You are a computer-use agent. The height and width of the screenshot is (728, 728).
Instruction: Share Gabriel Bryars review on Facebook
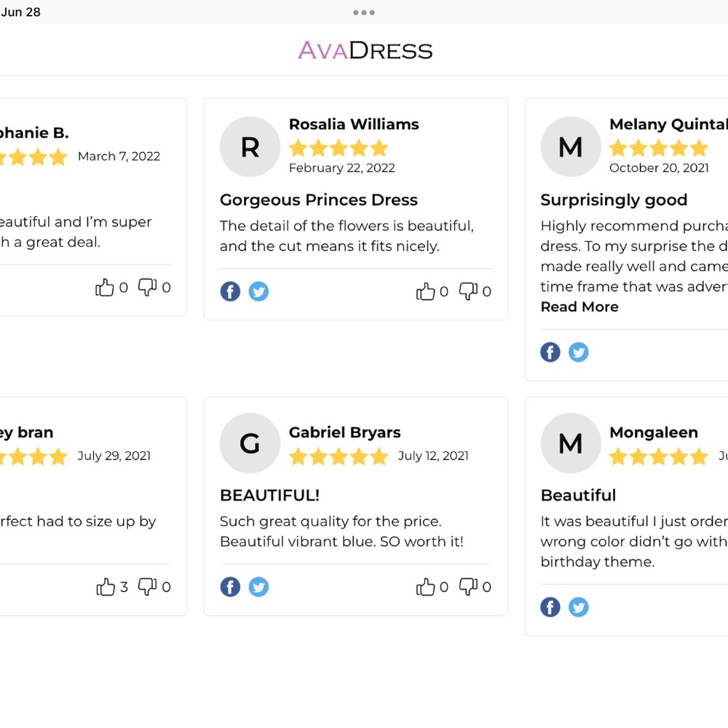pos(230,587)
